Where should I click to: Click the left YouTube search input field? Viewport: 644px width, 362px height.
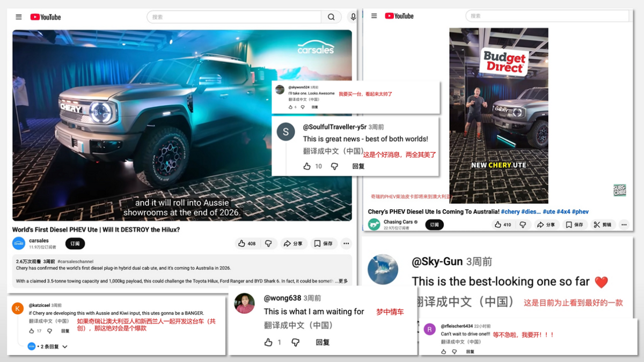[236, 17]
